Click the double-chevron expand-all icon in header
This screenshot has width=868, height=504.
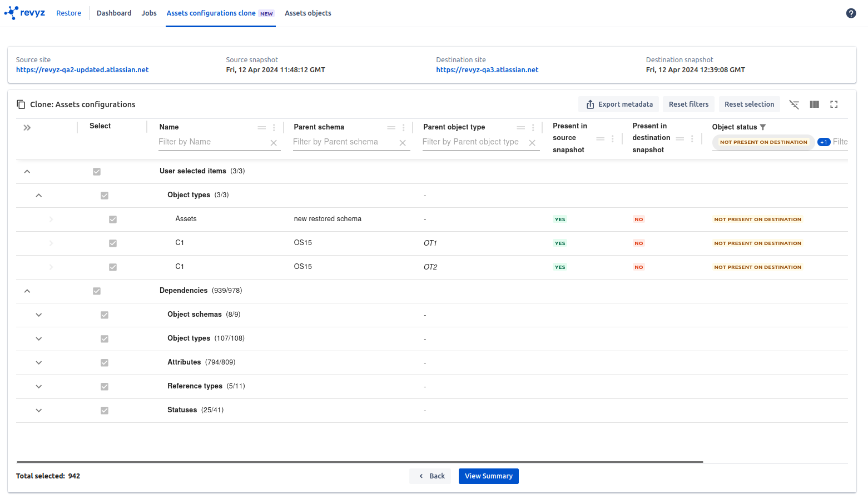click(27, 128)
